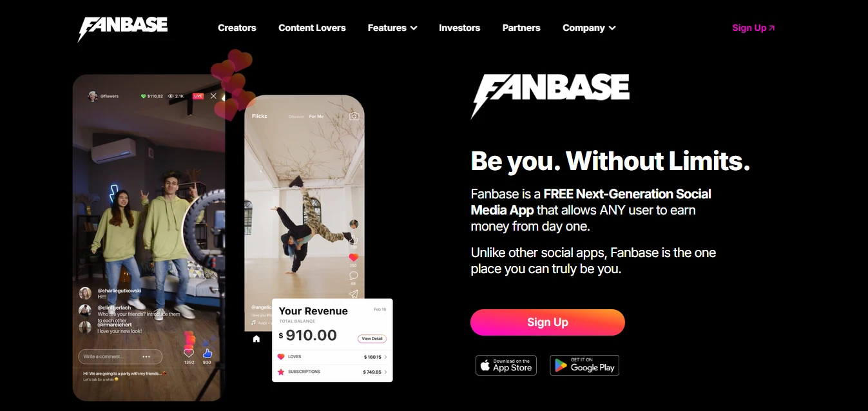Expand the Company dropdown menu
The width and height of the screenshot is (868, 411).
[x=589, y=28]
